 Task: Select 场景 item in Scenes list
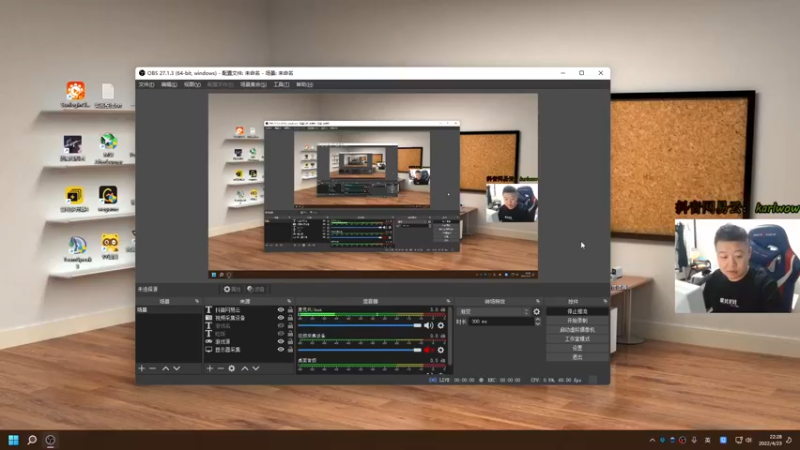[x=169, y=310]
